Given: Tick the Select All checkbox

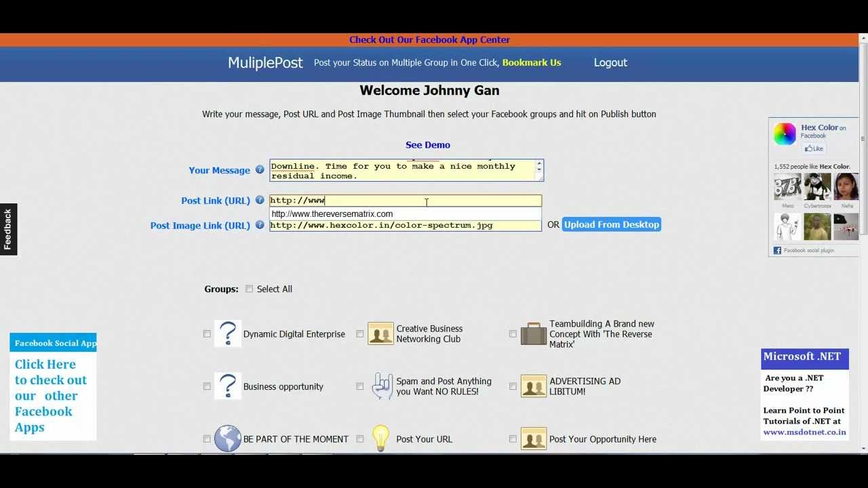Looking at the screenshot, I should (x=249, y=289).
